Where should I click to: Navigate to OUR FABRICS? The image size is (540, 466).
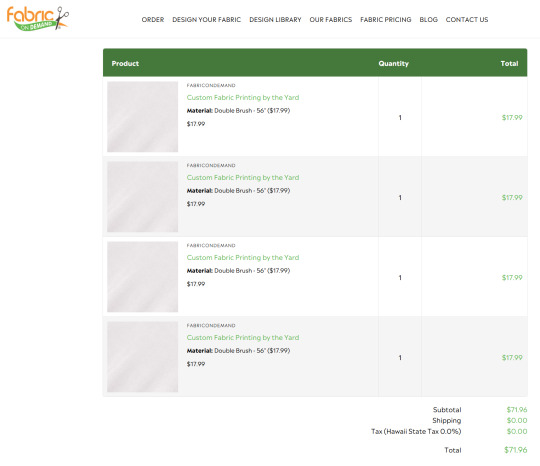click(x=331, y=20)
